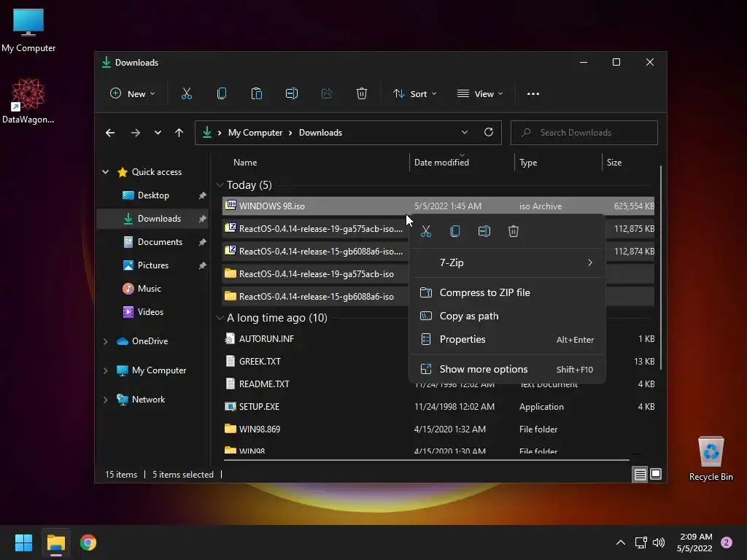Collapse the Quick access tree node
747x560 pixels.
tap(105, 172)
